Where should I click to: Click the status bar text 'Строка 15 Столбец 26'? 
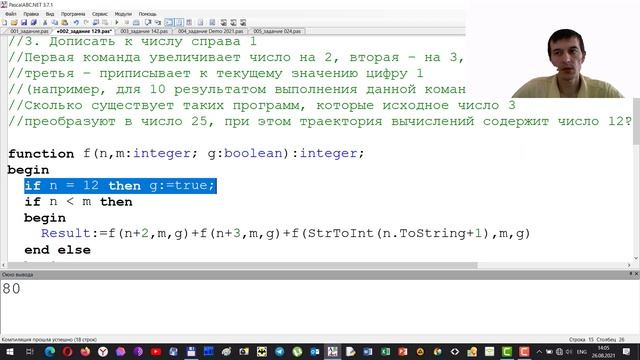tap(597, 340)
